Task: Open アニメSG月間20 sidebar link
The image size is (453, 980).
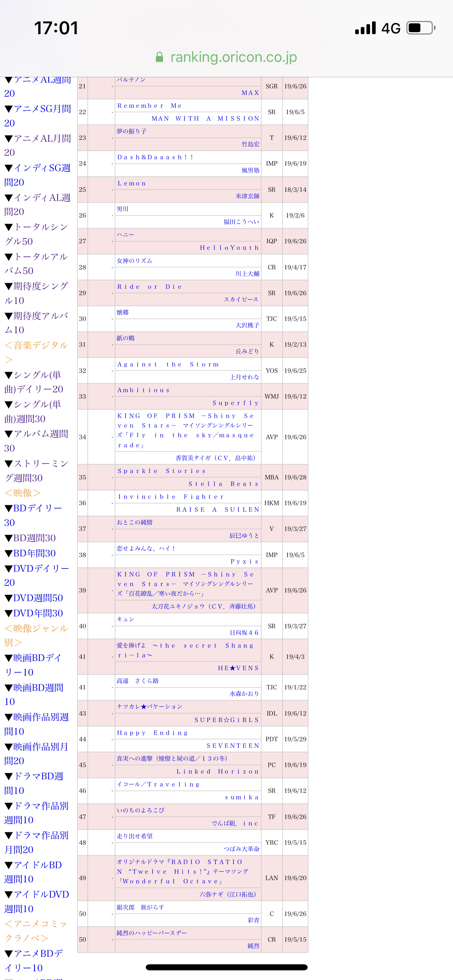Action: tap(38, 116)
